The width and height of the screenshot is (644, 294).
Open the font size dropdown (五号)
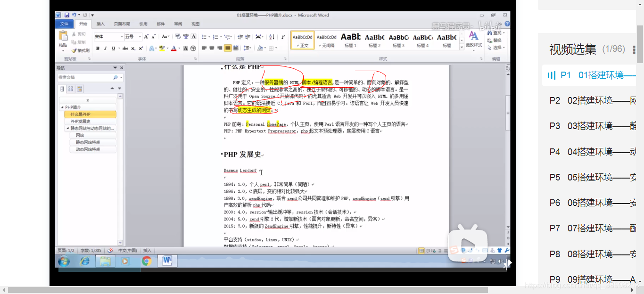point(140,36)
